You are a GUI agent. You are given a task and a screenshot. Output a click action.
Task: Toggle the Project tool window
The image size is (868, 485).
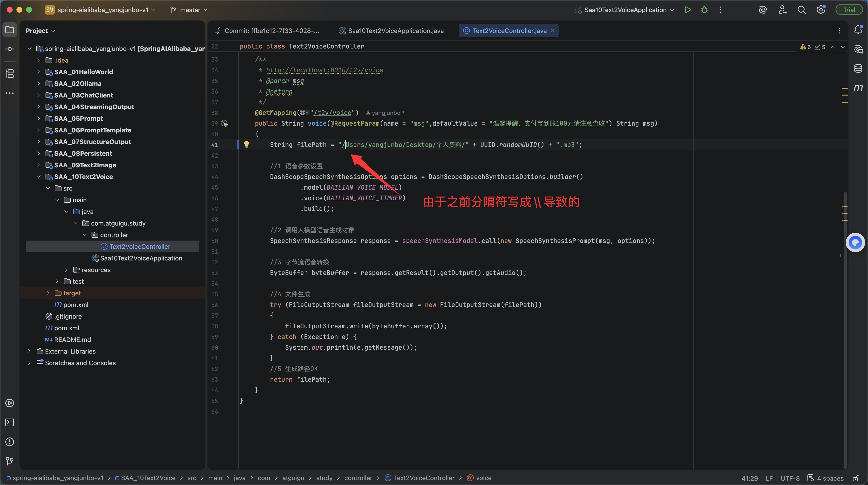(10, 30)
